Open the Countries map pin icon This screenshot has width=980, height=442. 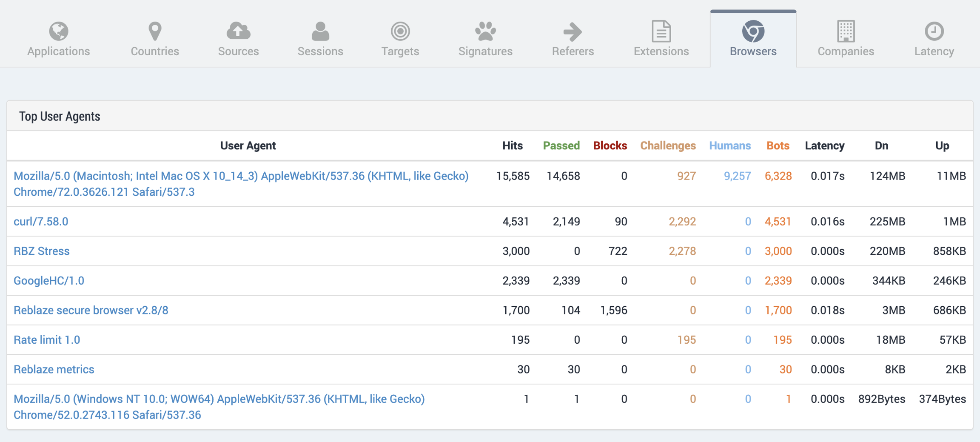tap(155, 31)
